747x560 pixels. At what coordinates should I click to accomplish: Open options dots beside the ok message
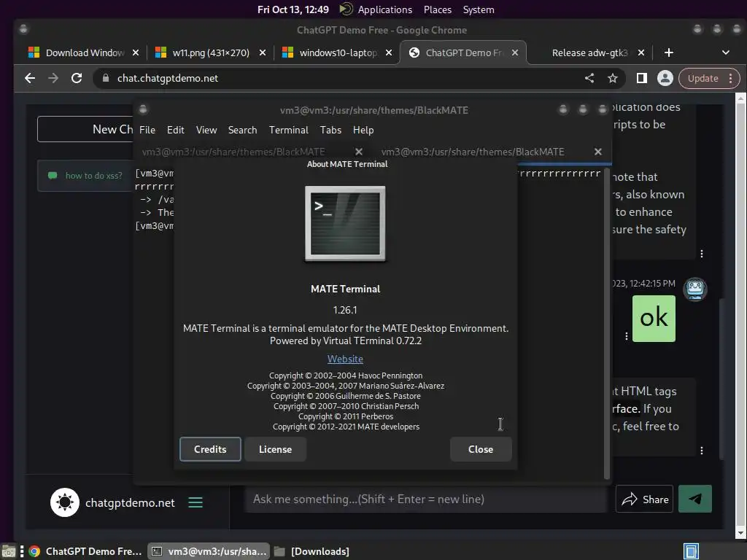click(x=627, y=336)
